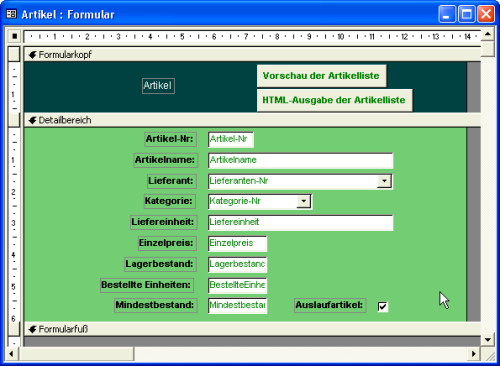Screen dimensions: 500x366
Task: Open the Lieferanten-Nr dropdown arrow
Action: pos(384,181)
